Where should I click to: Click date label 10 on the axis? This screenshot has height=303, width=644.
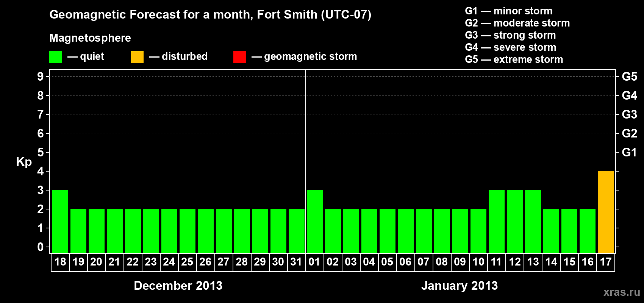[478, 262]
